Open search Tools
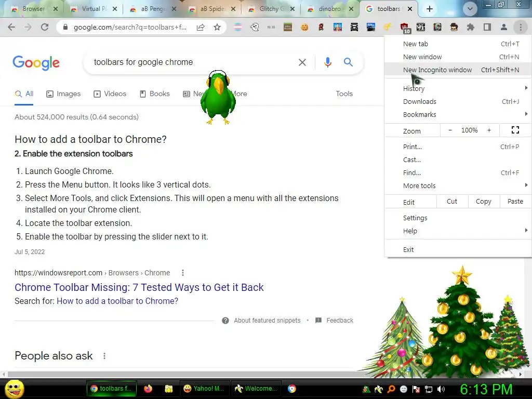 tap(344, 94)
